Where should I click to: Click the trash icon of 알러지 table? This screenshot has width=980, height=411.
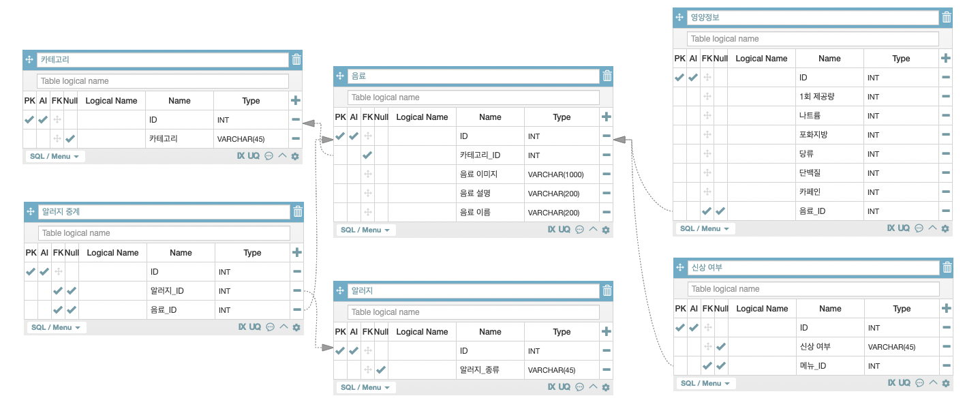pyautogui.click(x=607, y=291)
